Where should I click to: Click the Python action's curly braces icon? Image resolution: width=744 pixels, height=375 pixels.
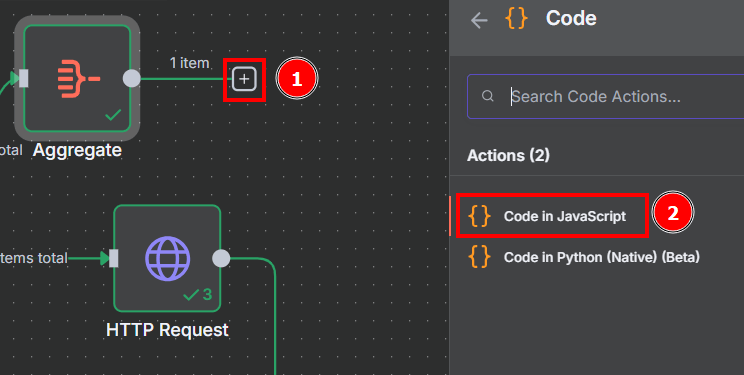[x=479, y=257]
